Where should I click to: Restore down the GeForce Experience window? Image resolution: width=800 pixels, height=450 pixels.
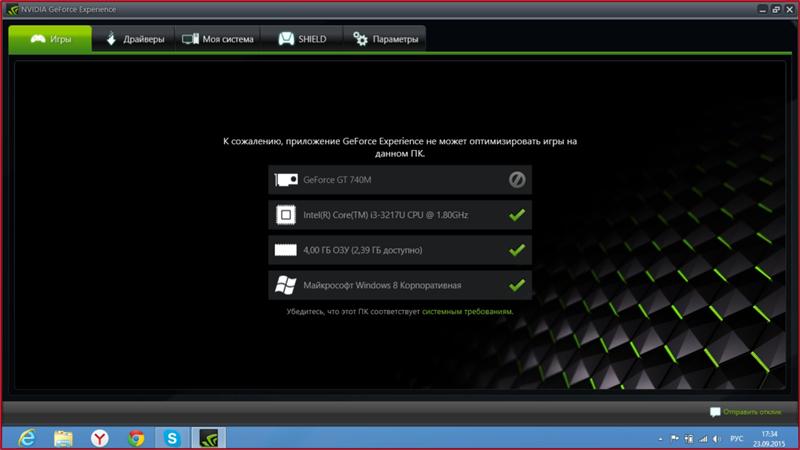(x=776, y=9)
